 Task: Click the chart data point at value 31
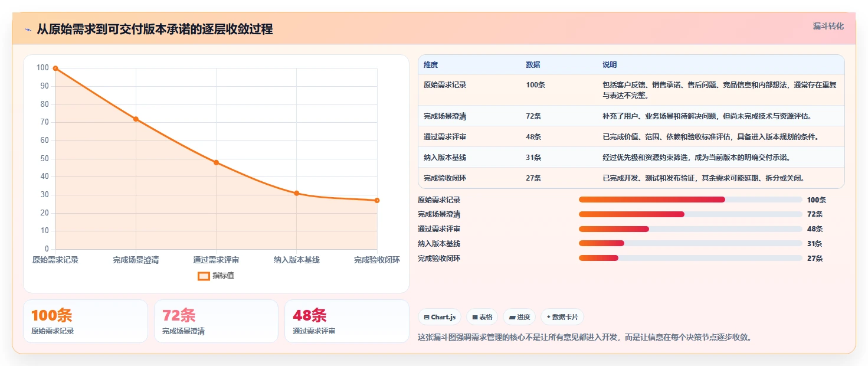pyautogui.click(x=297, y=193)
